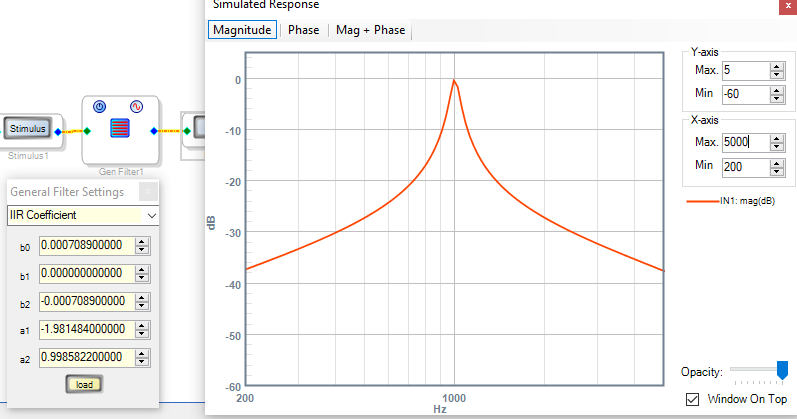Increase the b1 value with up arrow
Image resolution: width=797 pixels, height=419 pixels.
tap(142, 270)
